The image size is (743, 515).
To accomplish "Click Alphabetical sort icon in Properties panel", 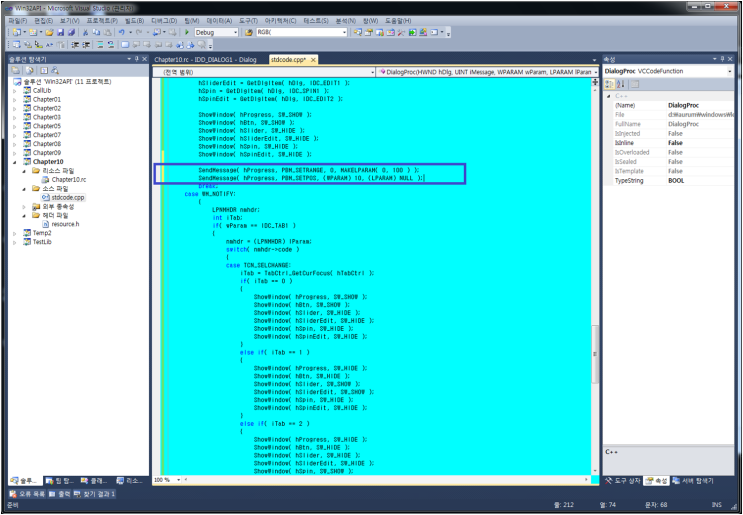I will 621,84.
